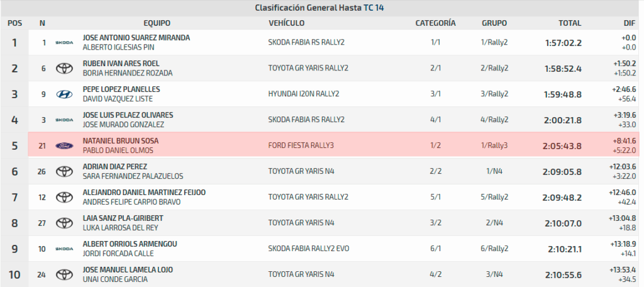Screen dimensions: 644x287
Task: Select the DIF column header
Action: click(629, 23)
